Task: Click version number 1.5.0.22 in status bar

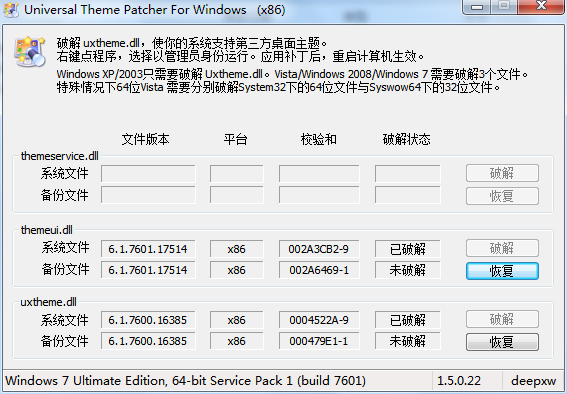Action: (x=459, y=381)
